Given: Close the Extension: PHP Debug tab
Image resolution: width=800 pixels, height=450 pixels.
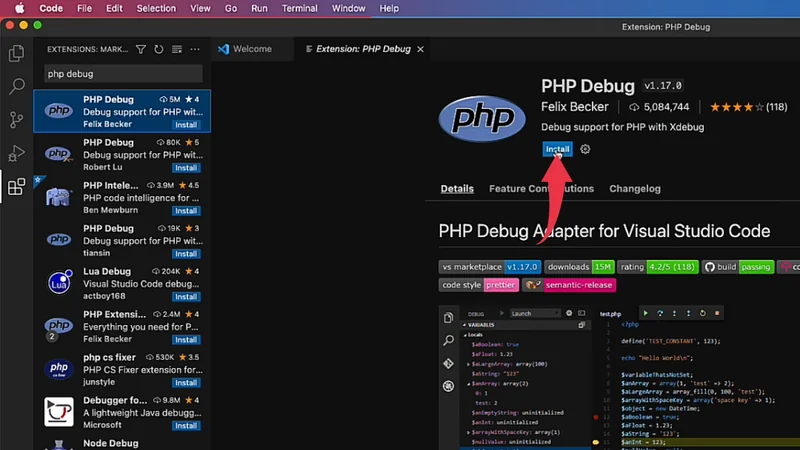Looking at the screenshot, I should pyautogui.click(x=421, y=49).
